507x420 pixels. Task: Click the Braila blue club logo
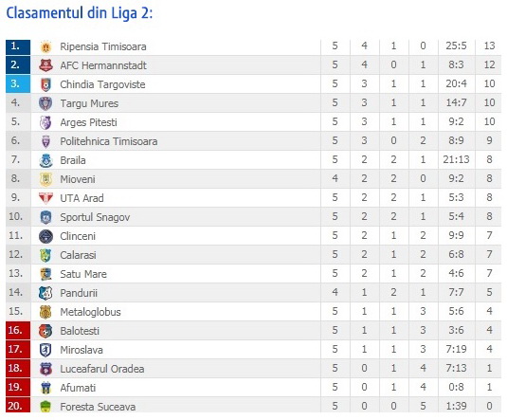tap(45, 160)
